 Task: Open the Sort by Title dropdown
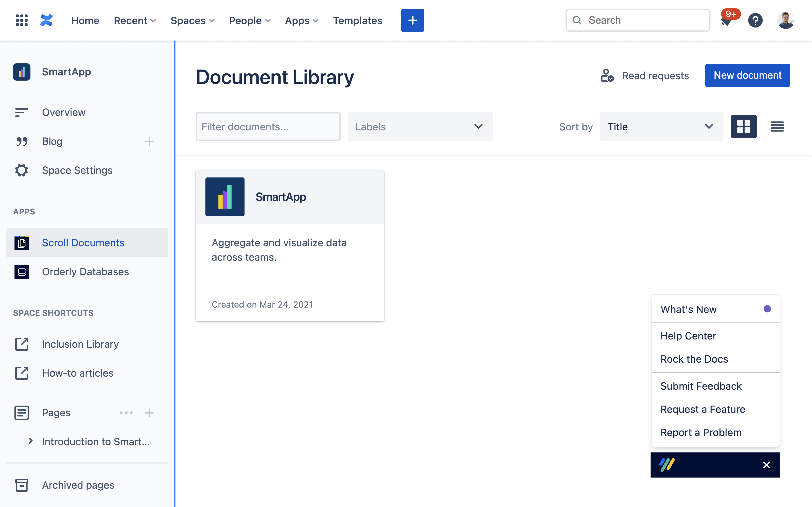[661, 127]
